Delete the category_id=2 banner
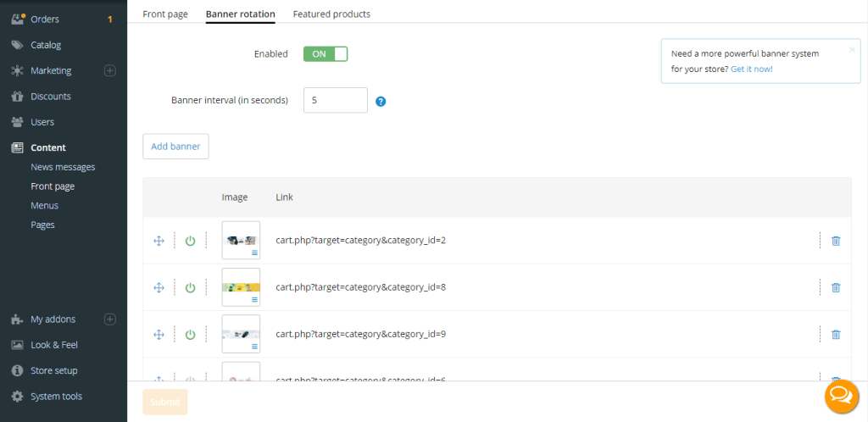Screen dimensions: 868x422 (x=836, y=241)
